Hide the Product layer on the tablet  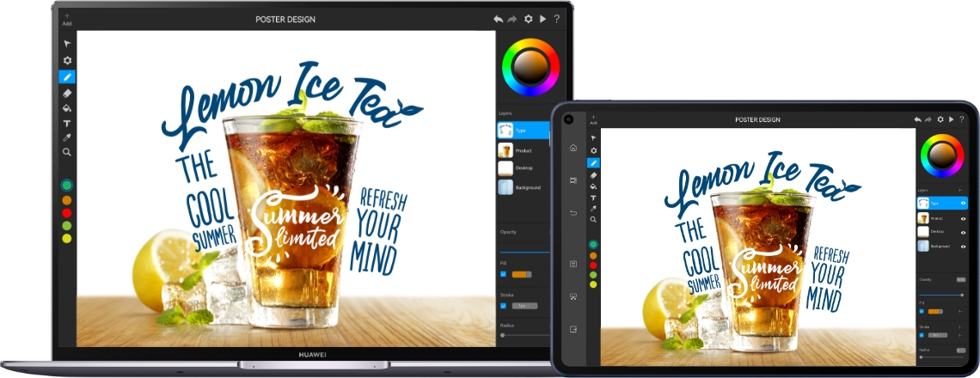tap(963, 219)
